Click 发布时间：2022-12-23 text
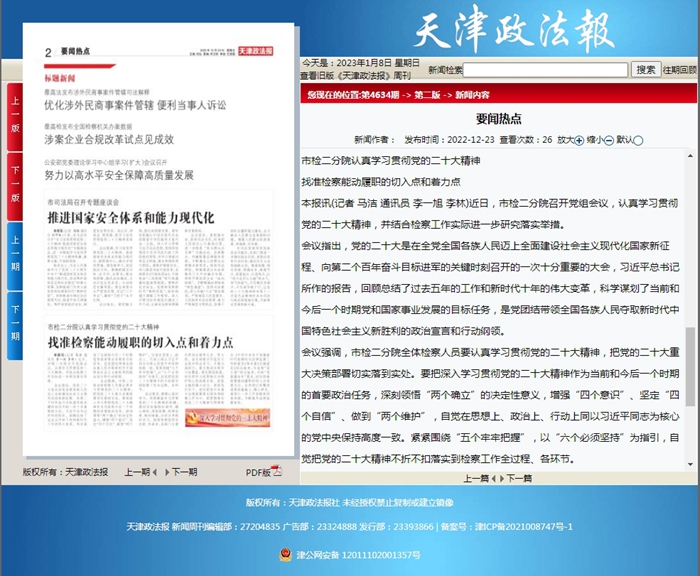This screenshot has width=700, height=576. point(450,140)
